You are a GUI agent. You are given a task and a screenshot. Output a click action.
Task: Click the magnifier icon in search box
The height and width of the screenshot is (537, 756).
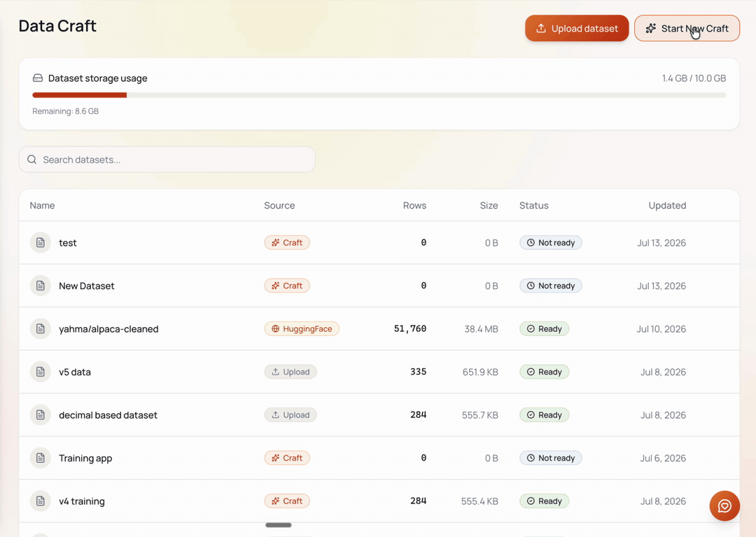coord(31,160)
